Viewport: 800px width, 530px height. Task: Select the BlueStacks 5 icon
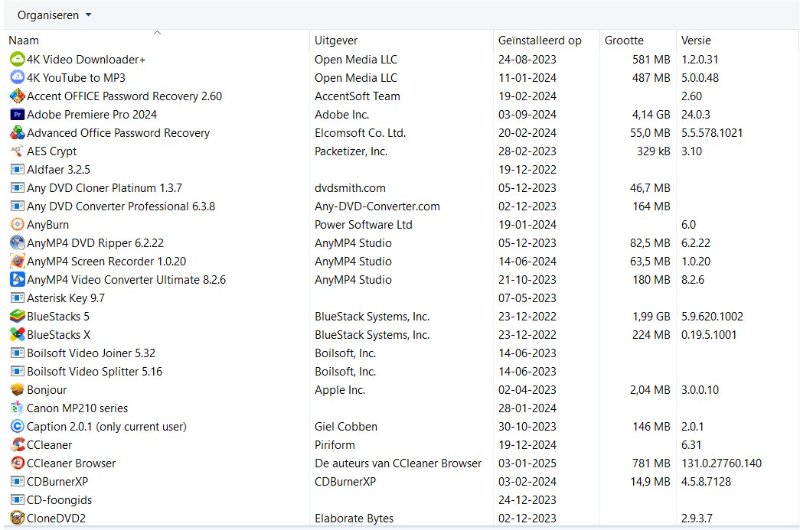pos(17,317)
